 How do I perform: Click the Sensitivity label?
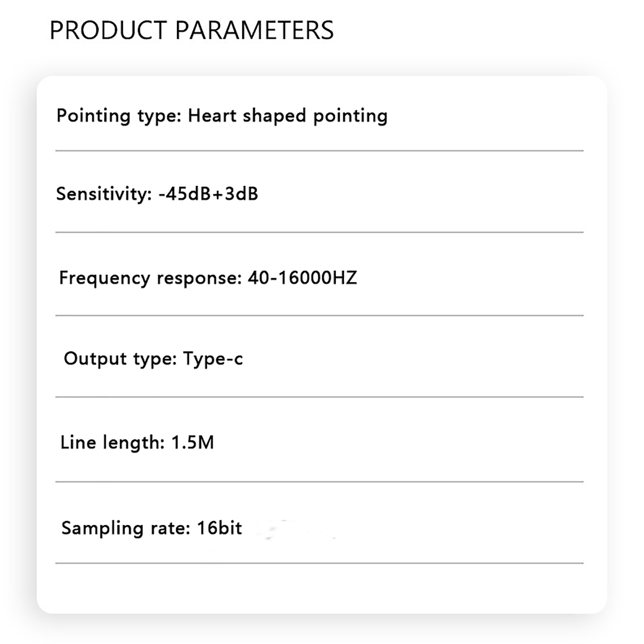click(x=103, y=194)
